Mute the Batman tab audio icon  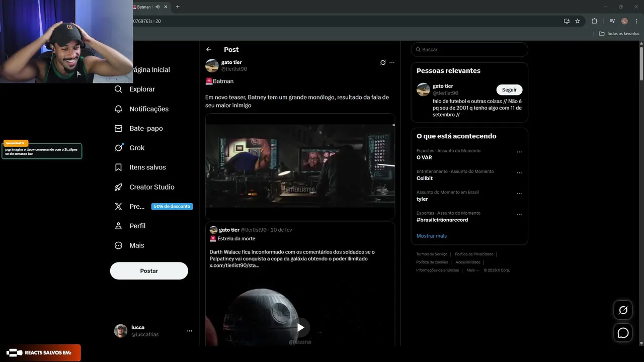(x=157, y=7)
